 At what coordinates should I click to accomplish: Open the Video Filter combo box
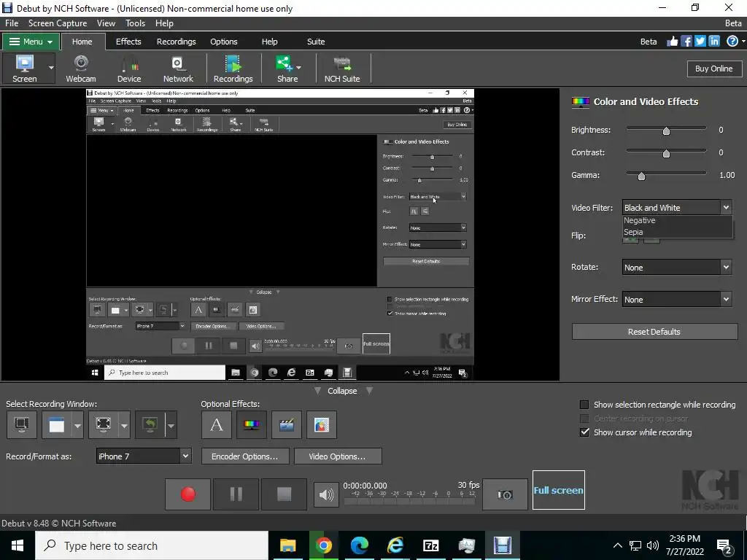(x=677, y=208)
